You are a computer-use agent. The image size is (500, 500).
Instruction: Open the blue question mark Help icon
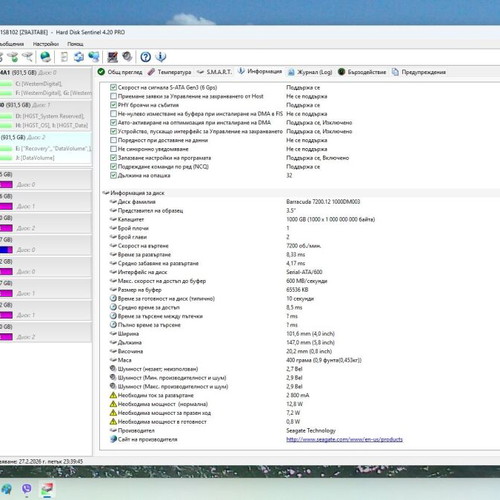[145, 57]
